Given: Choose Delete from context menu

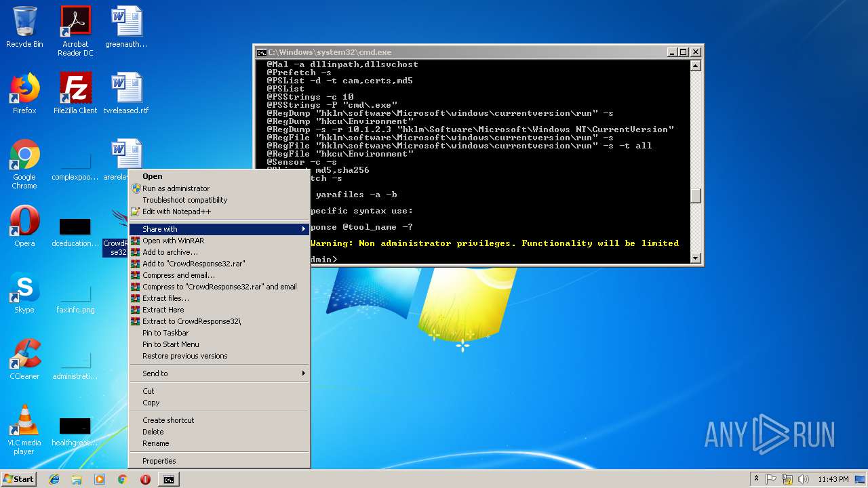Looking at the screenshot, I should [x=220, y=432].
